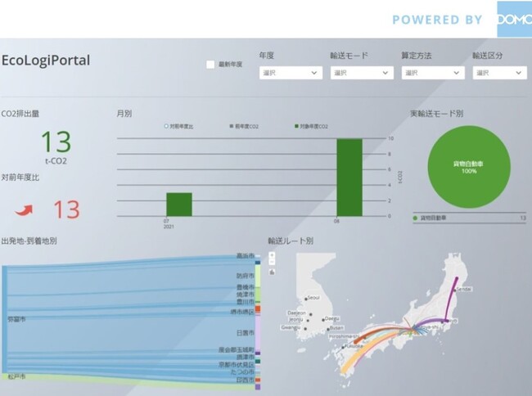Click the green dot beside 貨物自動車 legend row
Viewport: 532px width, 396px height.
415,218
